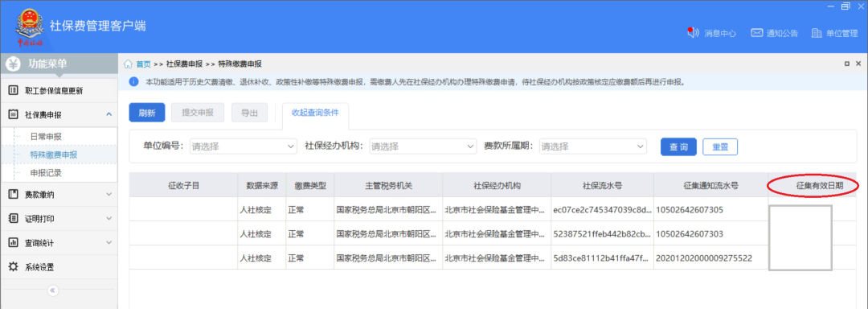Viewport: 868px width, 309px height.
Task: Collapse the 社保费申报 menu section
Action: pyautogui.click(x=59, y=114)
